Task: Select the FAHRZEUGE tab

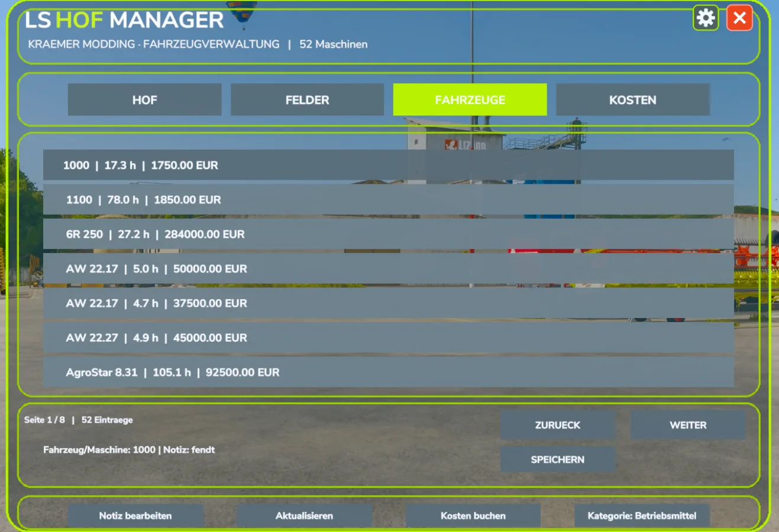Action: 470,100
